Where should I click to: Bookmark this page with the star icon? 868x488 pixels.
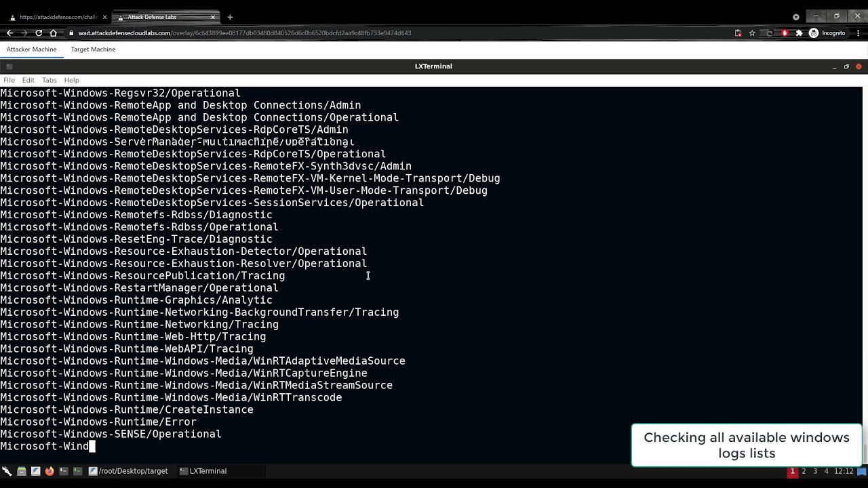point(752,33)
